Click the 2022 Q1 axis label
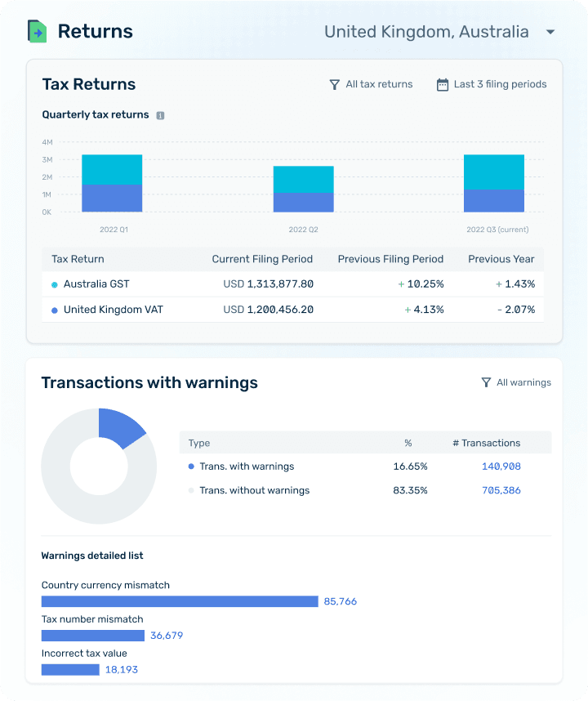Screen dimensions: 588x701 pyautogui.click(x=114, y=230)
